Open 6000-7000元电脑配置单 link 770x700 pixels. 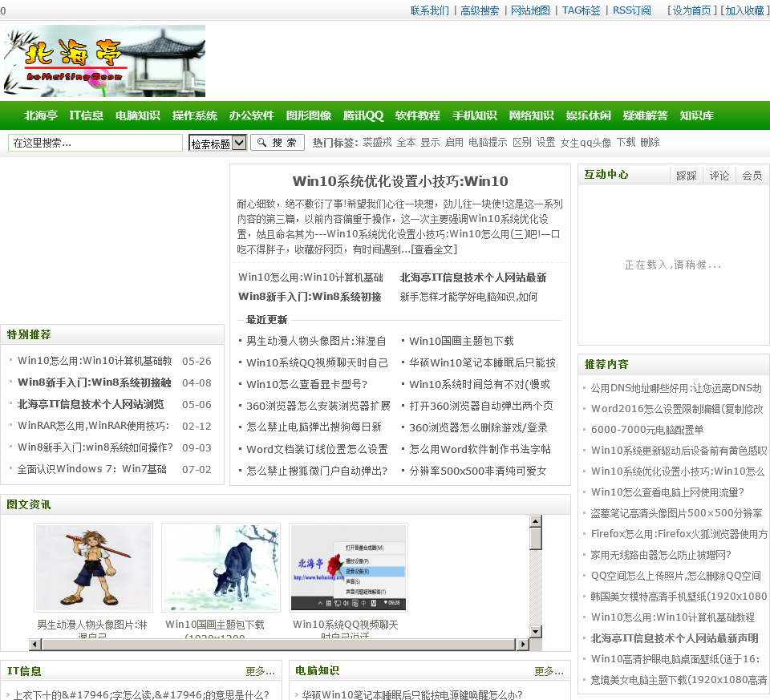(647, 429)
